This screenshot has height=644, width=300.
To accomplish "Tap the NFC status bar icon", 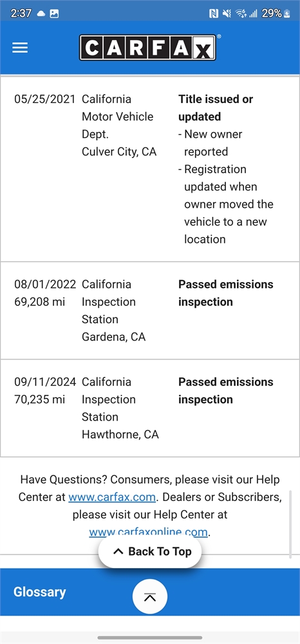I will point(213,14).
